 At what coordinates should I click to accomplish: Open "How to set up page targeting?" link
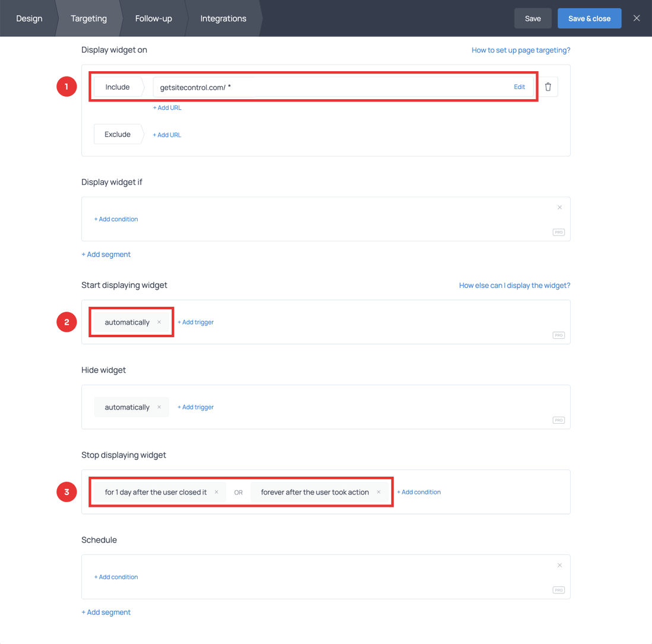point(520,50)
